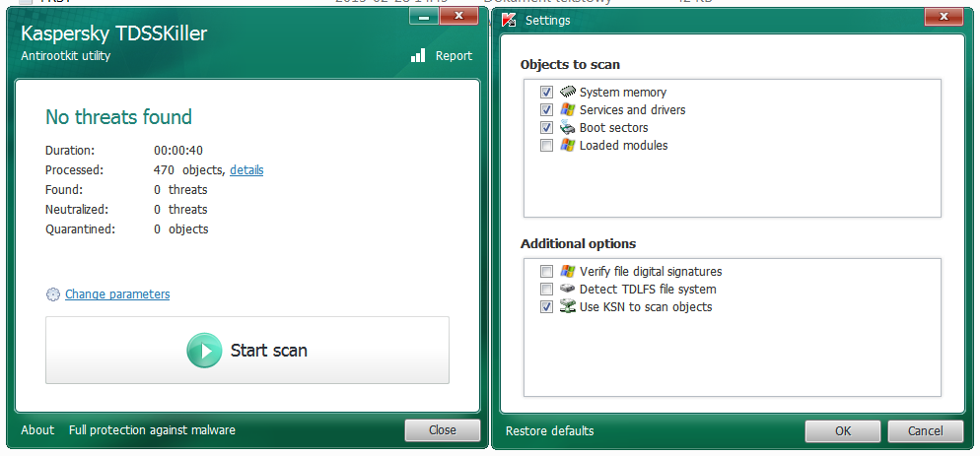
Task: Close the Settings window with red X
Action: (x=944, y=16)
